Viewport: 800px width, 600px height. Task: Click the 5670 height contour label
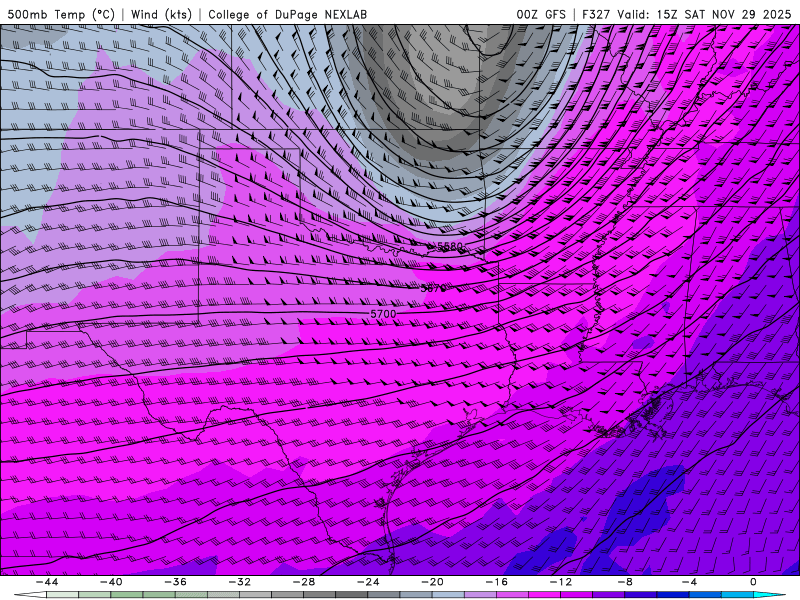click(x=433, y=288)
